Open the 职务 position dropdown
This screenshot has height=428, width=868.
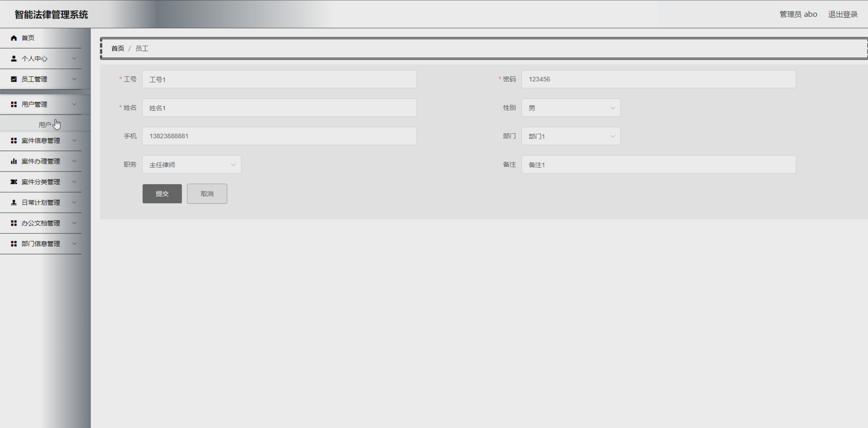(x=191, y=165)
